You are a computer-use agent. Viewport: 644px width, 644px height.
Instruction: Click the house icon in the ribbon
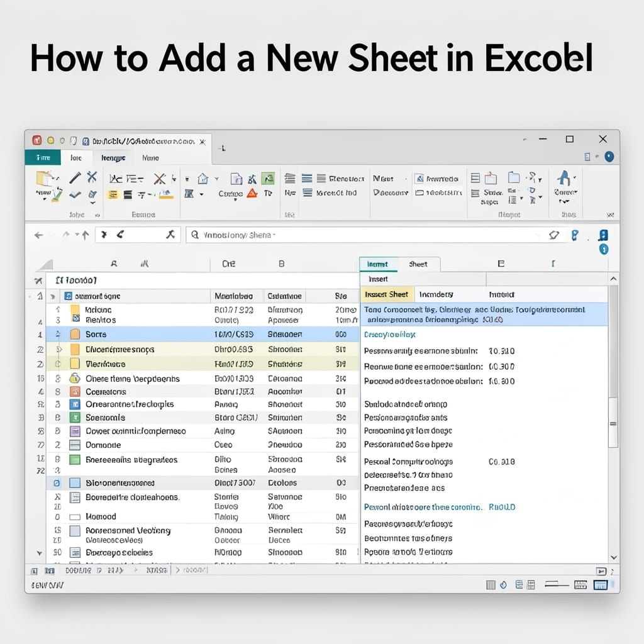click(203, 179)
